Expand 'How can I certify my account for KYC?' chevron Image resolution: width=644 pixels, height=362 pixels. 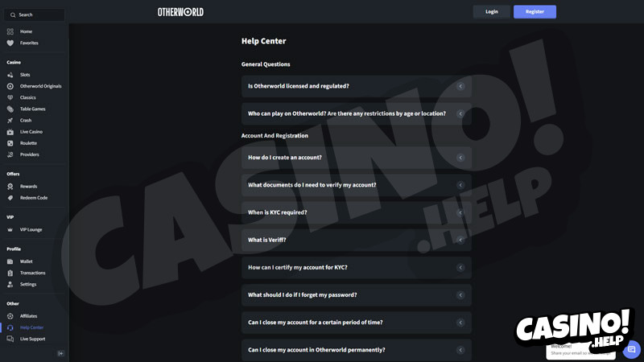pos(460,268)
